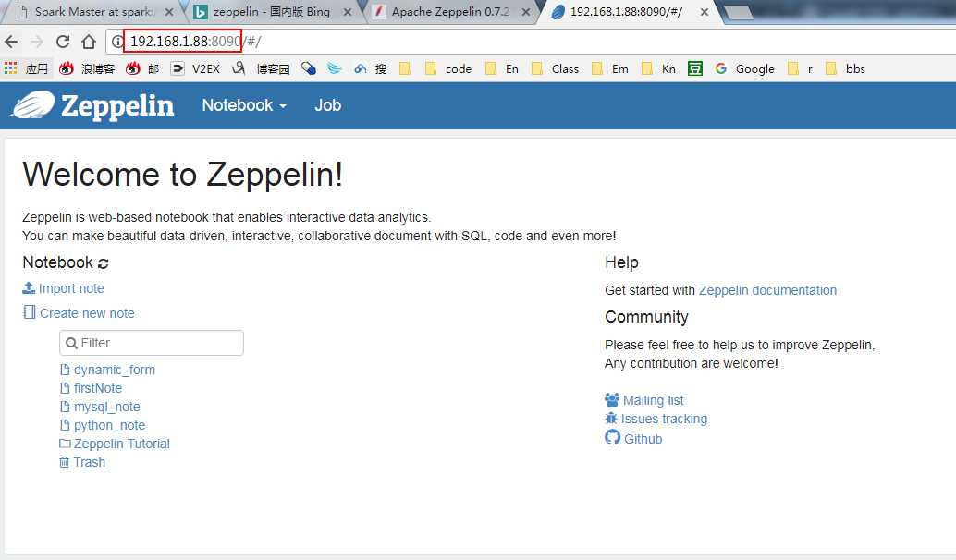Open the firstNote note
The height and width of the screenshot is (560, 956).
91,388
